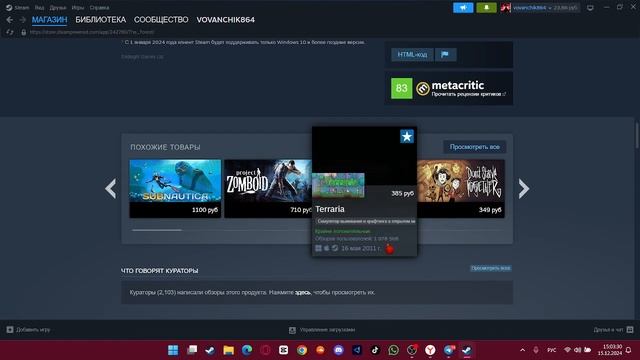Go forward with the forward arrow
Viewport: 640px width, 360px height.
pos(22,20)
